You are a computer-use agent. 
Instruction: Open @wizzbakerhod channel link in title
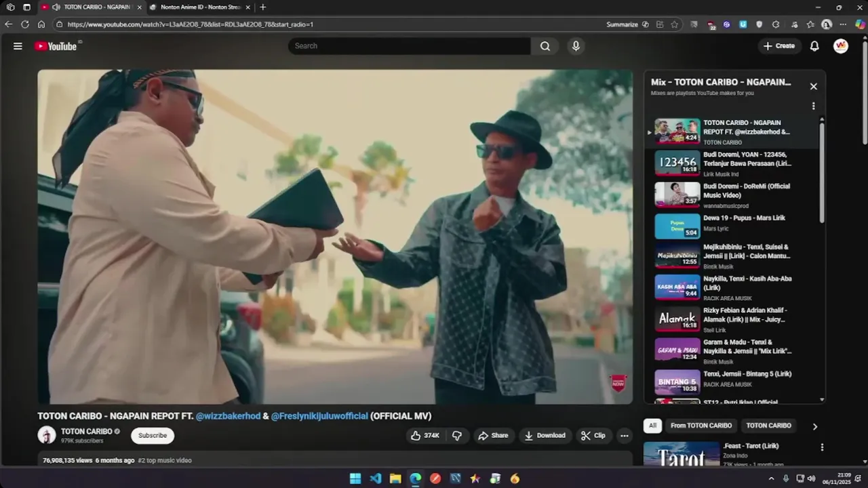(228, 416)
